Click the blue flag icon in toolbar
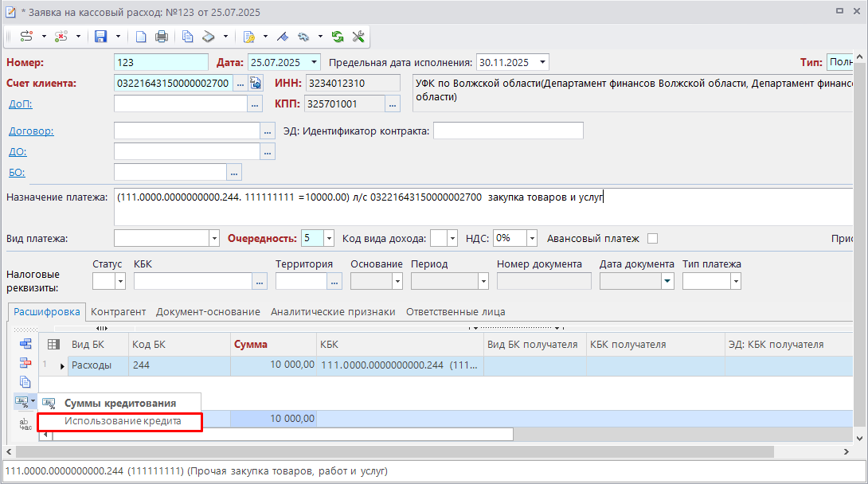The height and width of the screenshot is (484, 868). (x=281, y=37)
